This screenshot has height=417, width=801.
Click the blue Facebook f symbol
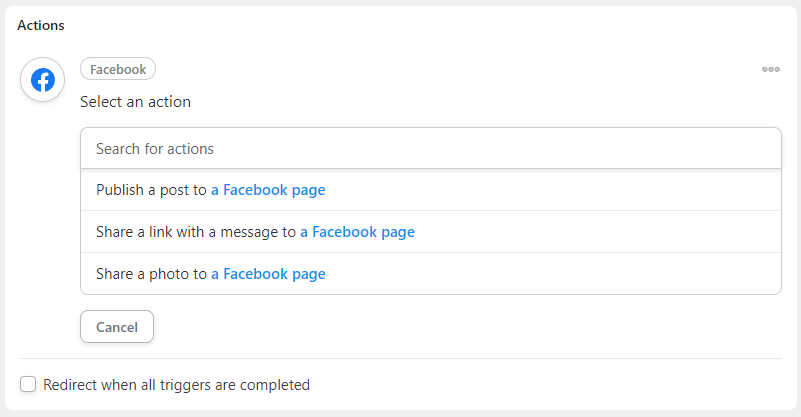click(43, 80)
